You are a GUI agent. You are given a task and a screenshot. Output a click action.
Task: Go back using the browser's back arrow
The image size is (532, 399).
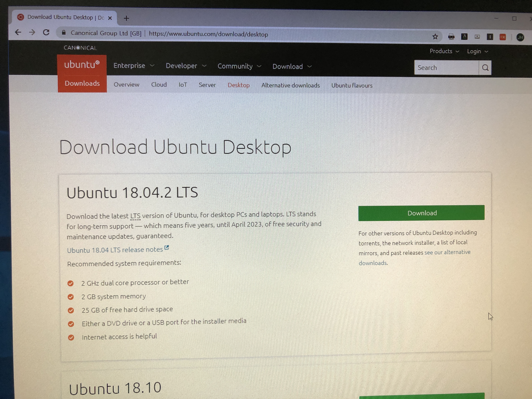tap(18, 32)
